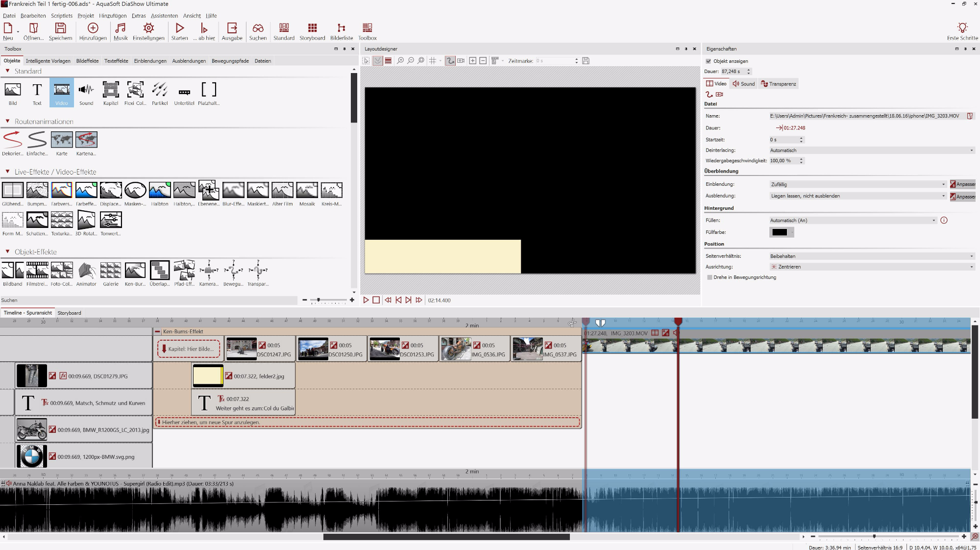The image size is (980, 550).
Task: Open the Sound properties tab button
Action: (x=743, y=84)
